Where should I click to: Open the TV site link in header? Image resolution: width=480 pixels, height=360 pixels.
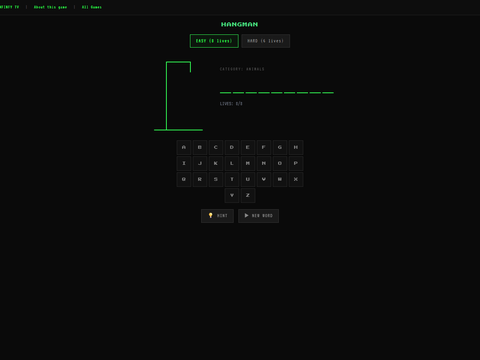tap(9, 7)
